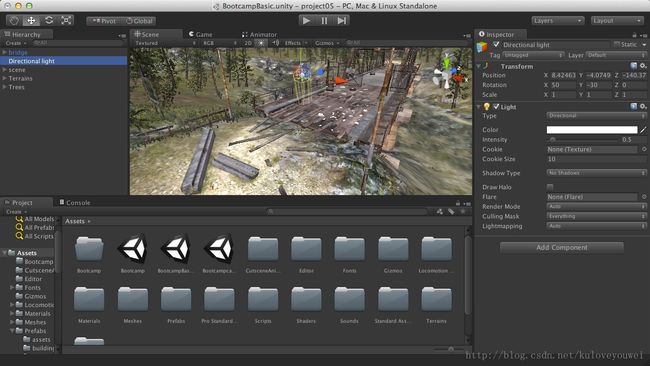
Task: Select All Models favorite search
Action: (35, 219)
